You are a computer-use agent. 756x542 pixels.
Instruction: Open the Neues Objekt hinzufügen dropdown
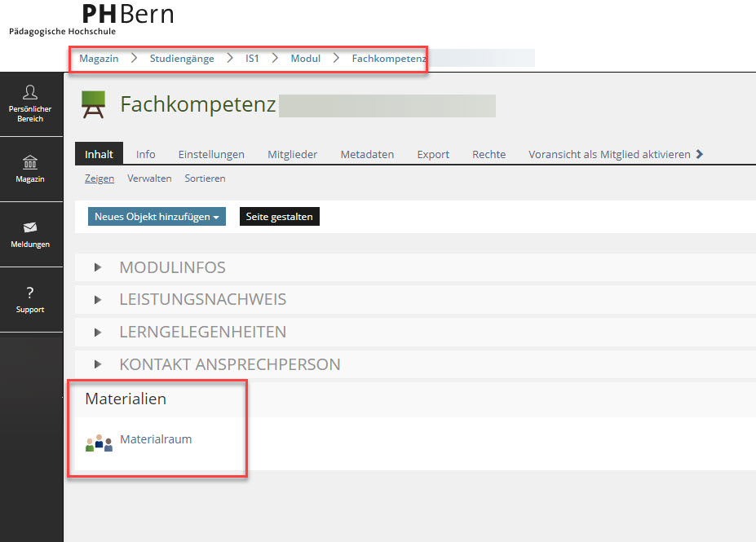click(x=157, y=217)
